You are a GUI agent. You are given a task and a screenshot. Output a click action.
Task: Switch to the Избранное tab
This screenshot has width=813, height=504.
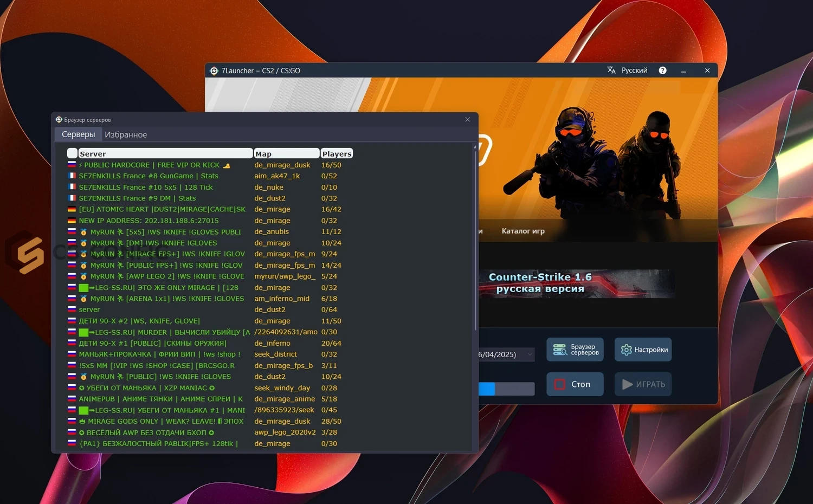coord(126,134)
